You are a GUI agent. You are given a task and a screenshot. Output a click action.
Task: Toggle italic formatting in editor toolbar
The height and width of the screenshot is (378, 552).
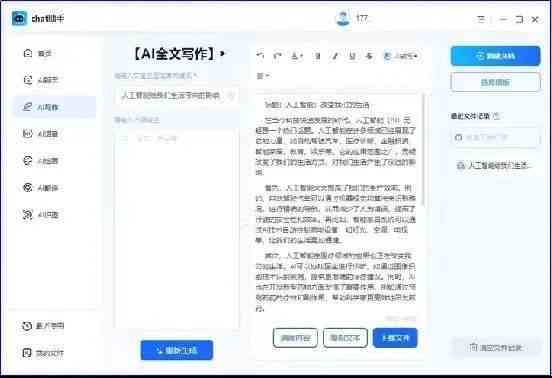pyautogui.click(x=335, y=56)
